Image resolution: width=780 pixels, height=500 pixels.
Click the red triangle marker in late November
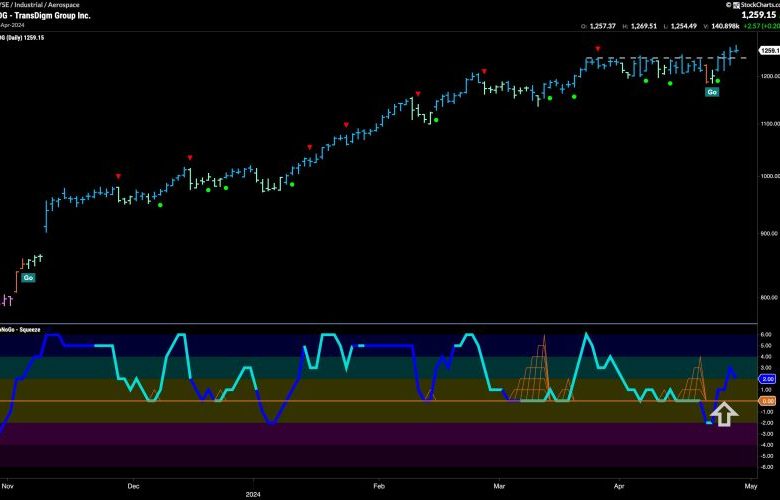(118, 176)
